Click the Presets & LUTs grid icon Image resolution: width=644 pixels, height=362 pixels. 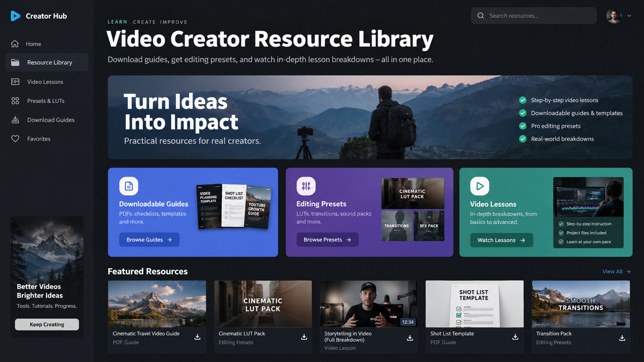(x=15, y=101)
